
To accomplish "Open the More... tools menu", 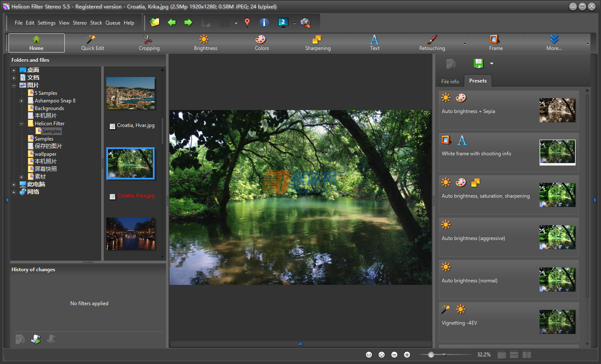I will tap(554, 43).
